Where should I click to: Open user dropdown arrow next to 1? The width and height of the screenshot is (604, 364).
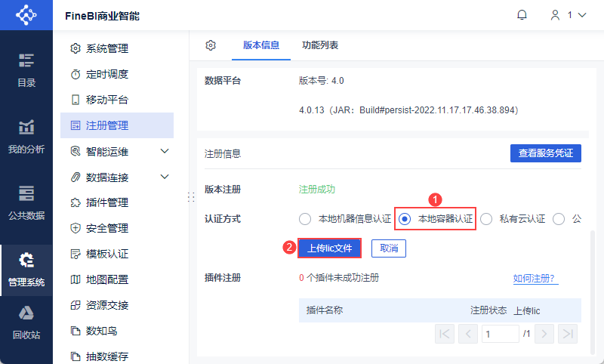coord(582,15)
